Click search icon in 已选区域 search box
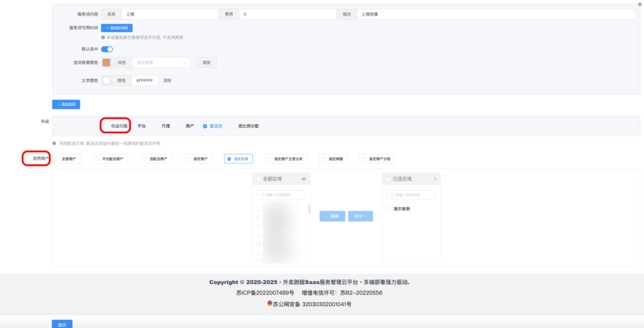The width and height of the screenshot is (644, 328). point(391,195)
